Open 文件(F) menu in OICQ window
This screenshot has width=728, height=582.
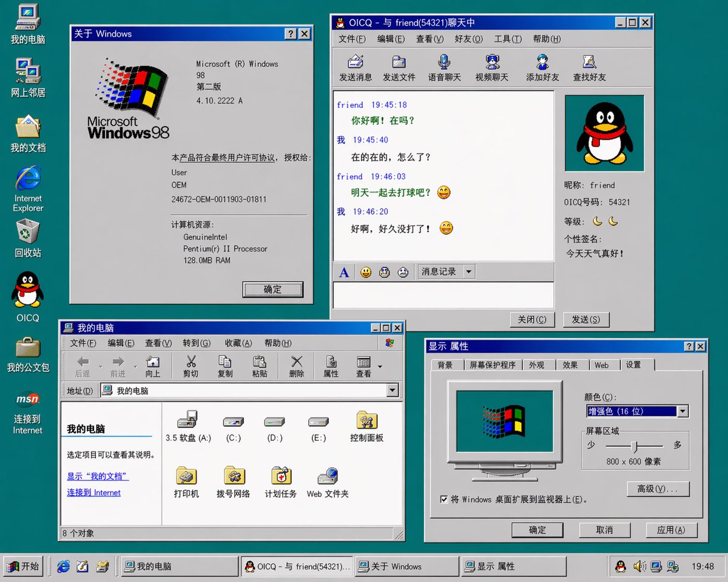coord(352,39)
